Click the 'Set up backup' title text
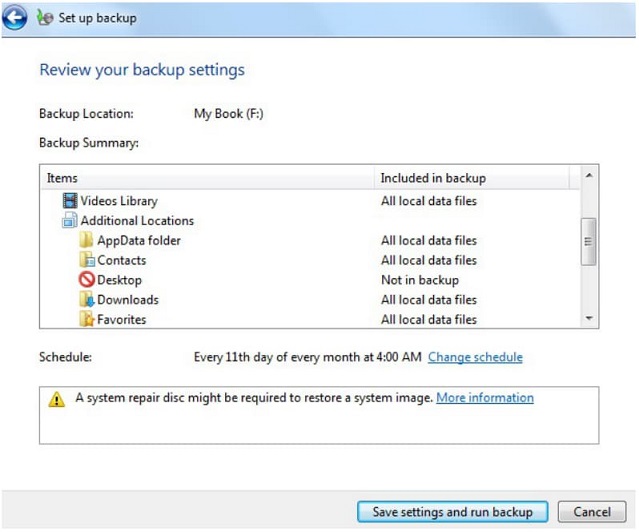The height and width of the screenshot is (532, 639). pos(97,18)
